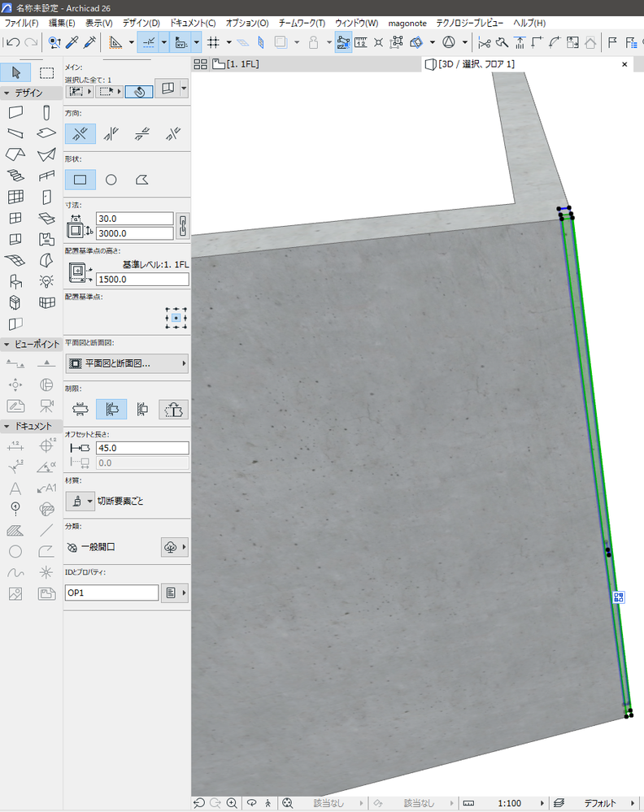The image size is (644, 812).
Task: Select the Beam tool
Action: click(15, 133)
